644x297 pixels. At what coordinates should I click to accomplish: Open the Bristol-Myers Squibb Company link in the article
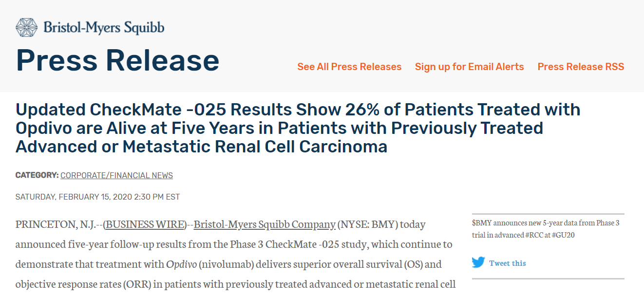[x=265, y=224]
